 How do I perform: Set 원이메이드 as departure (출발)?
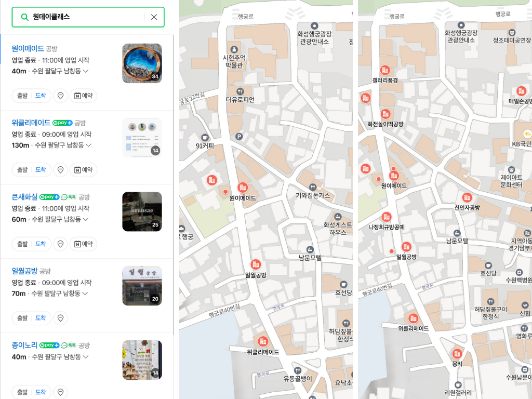point(22,96)
